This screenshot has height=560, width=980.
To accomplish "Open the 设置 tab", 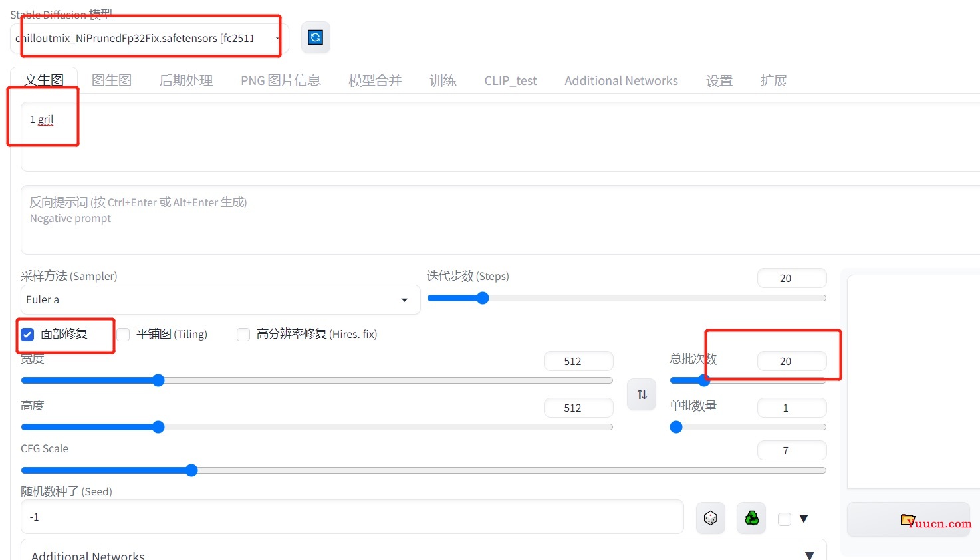I will tap(719, 80).
